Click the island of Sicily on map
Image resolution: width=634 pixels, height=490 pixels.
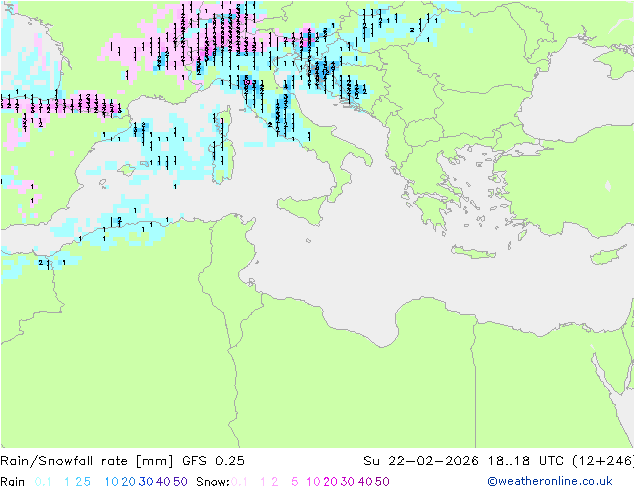point(304,209)
